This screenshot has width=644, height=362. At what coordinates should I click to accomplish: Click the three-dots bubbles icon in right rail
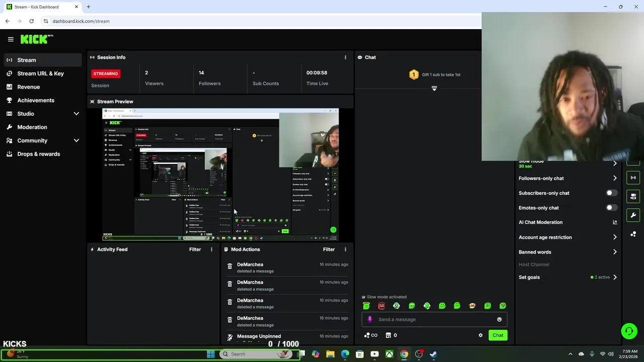pos(633,234)
